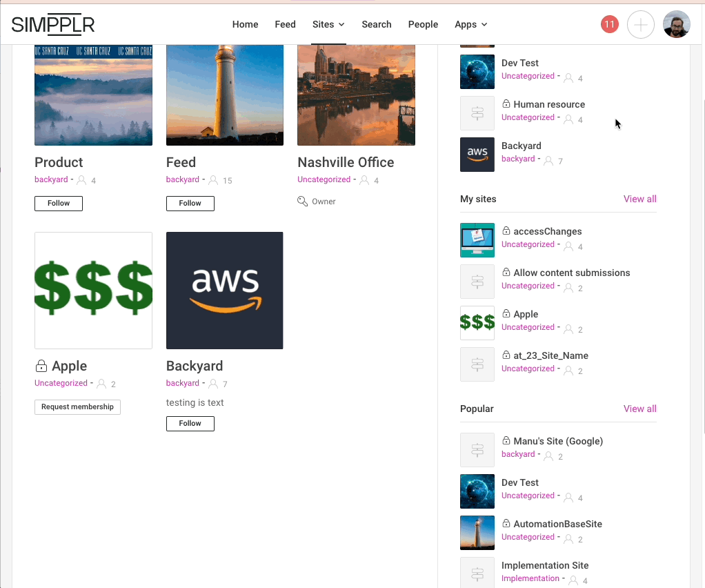This screenshot has width=705, height=588.
Task: Follow the Feed site
Action: pos(190,203)
